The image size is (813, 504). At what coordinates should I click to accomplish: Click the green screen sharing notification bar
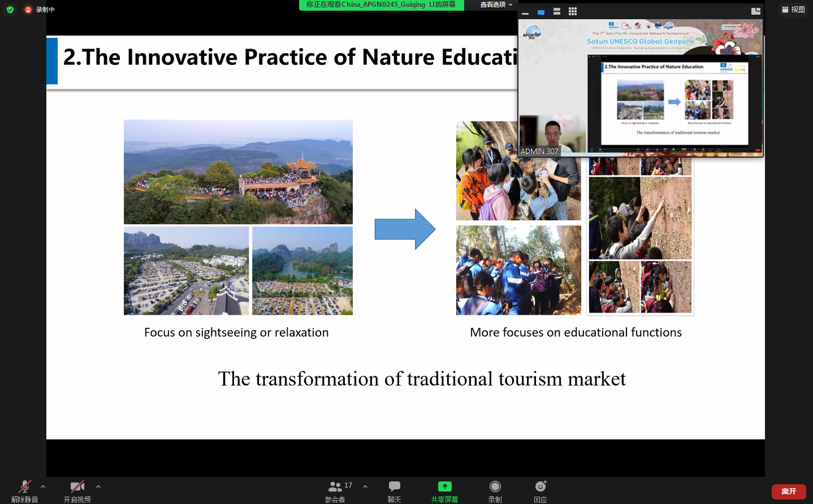click(381, 5)
